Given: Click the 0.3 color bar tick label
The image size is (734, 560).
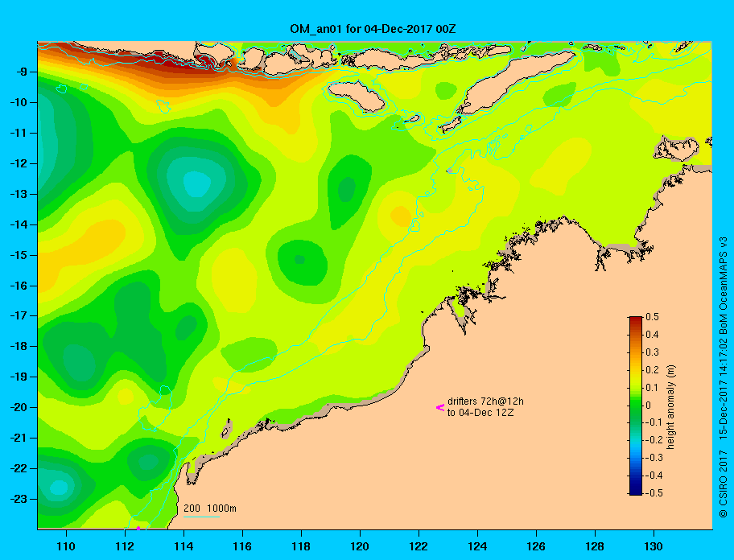Looking at the screenshot, I should 652,352.
